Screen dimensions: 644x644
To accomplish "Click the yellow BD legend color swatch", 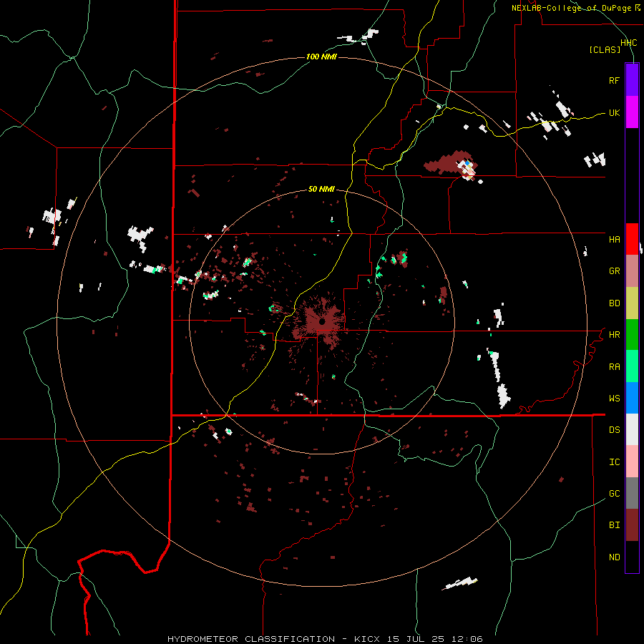I will [x=632, y=303].
